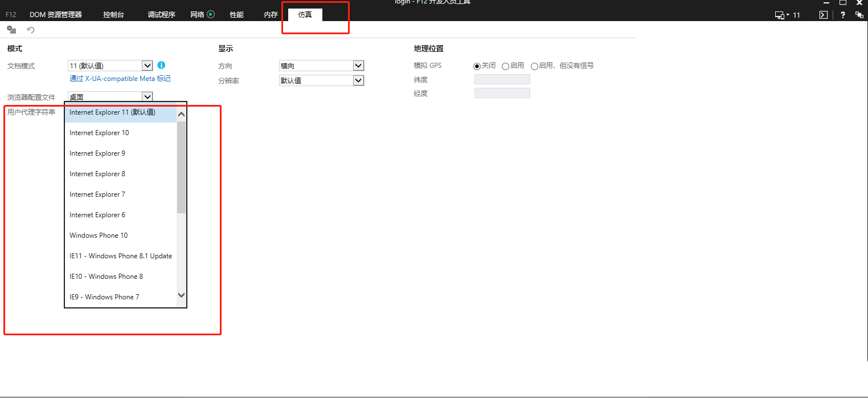Select the 启用 radio for 模拟 GPS
Image resolution: width=868 pixels, height=398 pixels.
click(506, 66)
